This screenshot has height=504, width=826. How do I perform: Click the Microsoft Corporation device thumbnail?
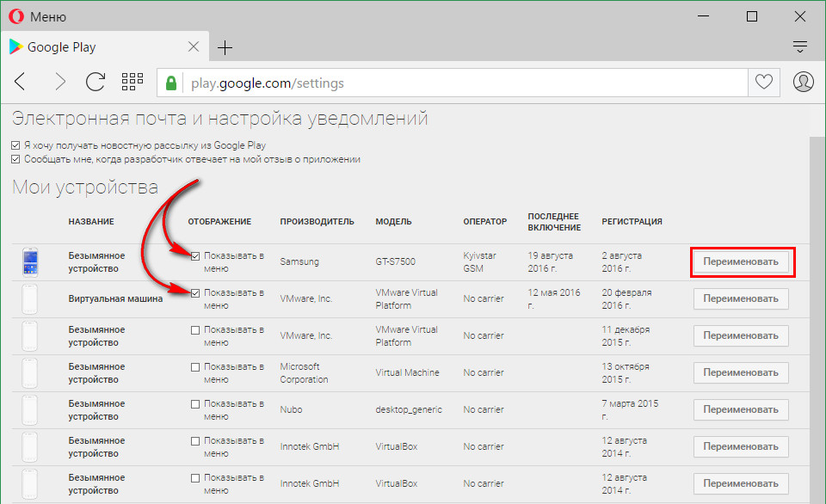pos(30,372)
